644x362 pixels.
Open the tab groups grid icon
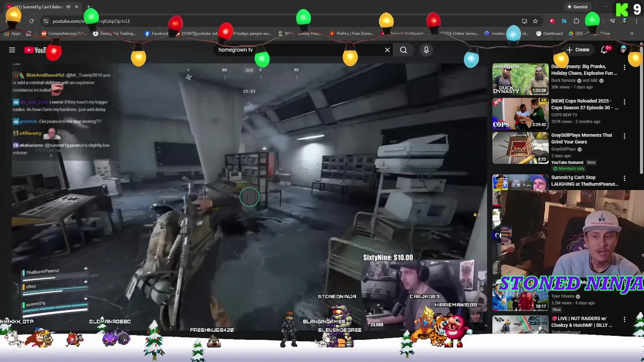pyautogui.click(x=29, y=34)
